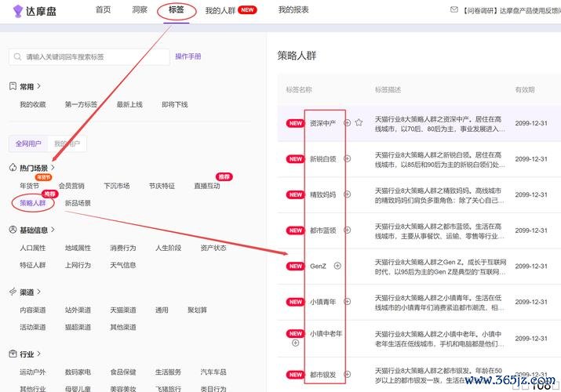Add the 小镇中老年 tag with plus icon

[x=296, y=343]
